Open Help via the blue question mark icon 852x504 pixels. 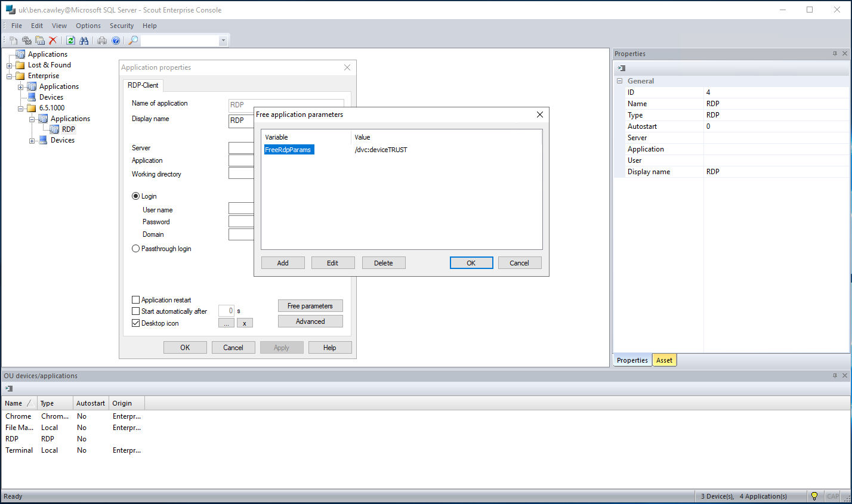click(116, 41)
